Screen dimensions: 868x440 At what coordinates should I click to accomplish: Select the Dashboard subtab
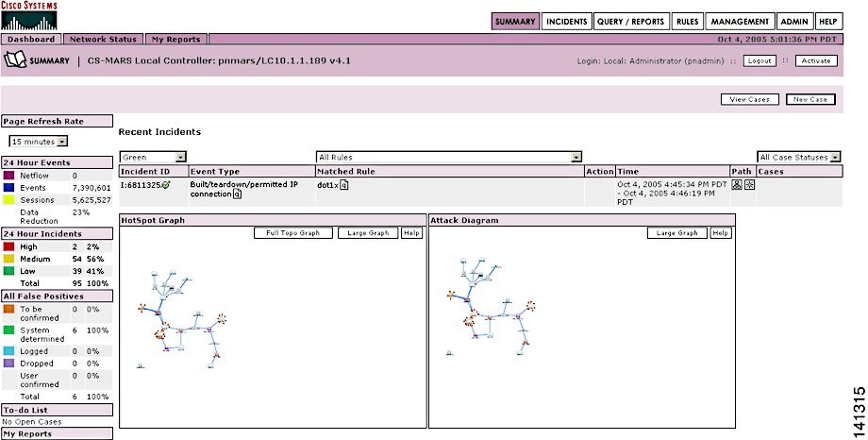(x=31, y=40)
